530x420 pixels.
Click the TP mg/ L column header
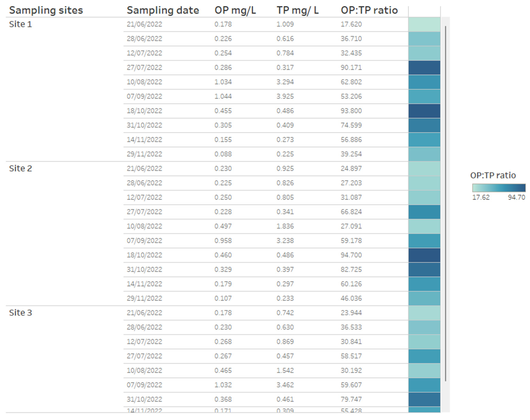297,10
